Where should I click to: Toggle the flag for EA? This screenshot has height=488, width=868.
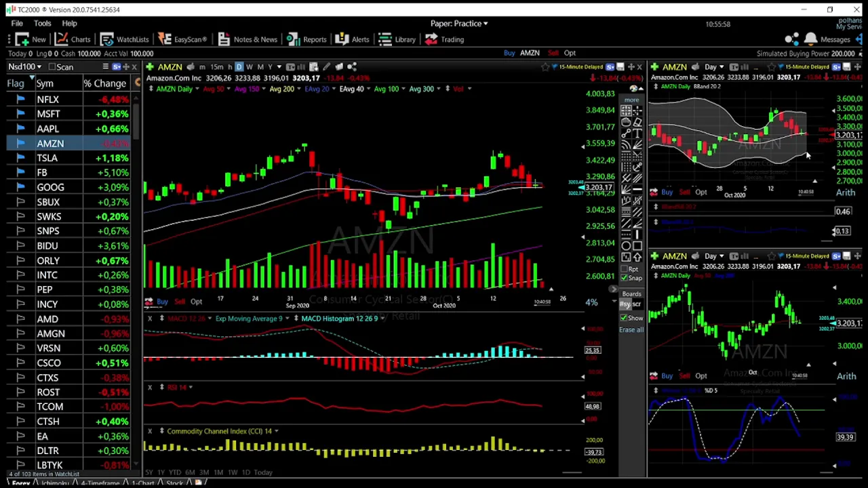click(20, 436)
